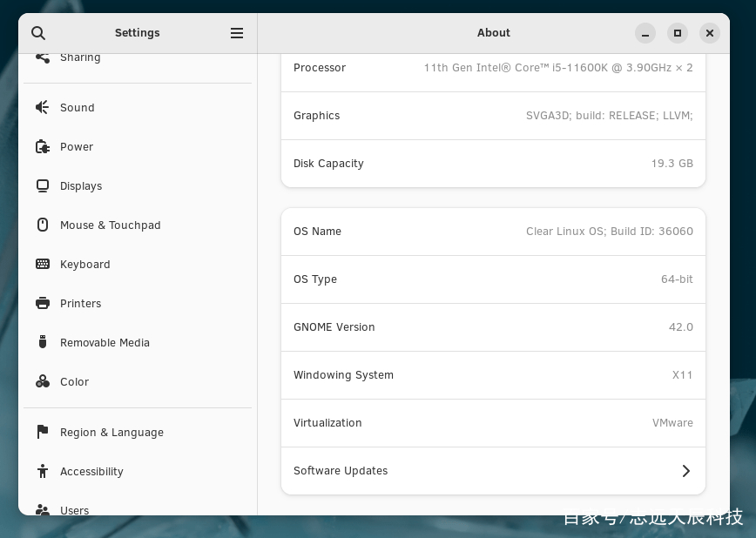
Task: Select the Region & Language flag icon
Action: point(43,432)
